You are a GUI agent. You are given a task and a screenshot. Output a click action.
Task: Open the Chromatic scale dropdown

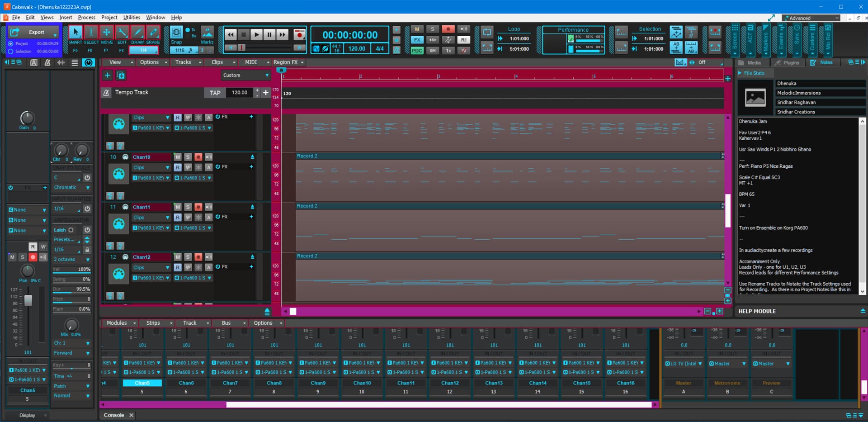point(71,187)
